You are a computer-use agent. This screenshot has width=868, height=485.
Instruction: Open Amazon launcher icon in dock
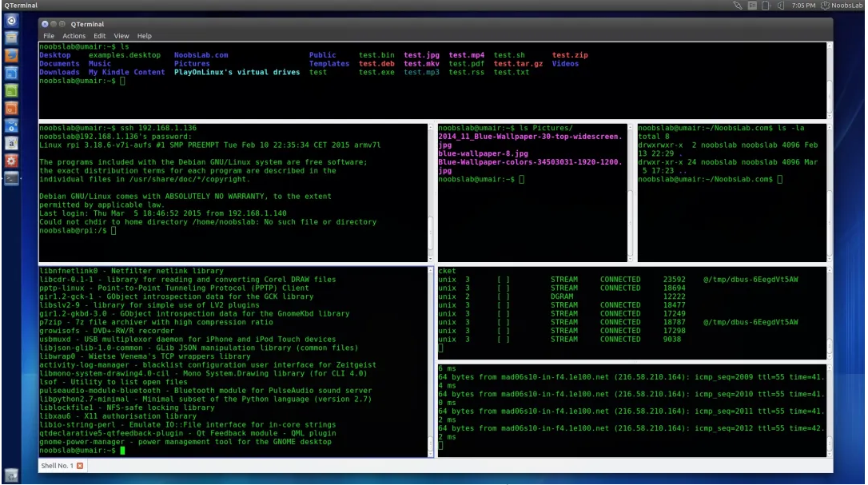point(11,143)
